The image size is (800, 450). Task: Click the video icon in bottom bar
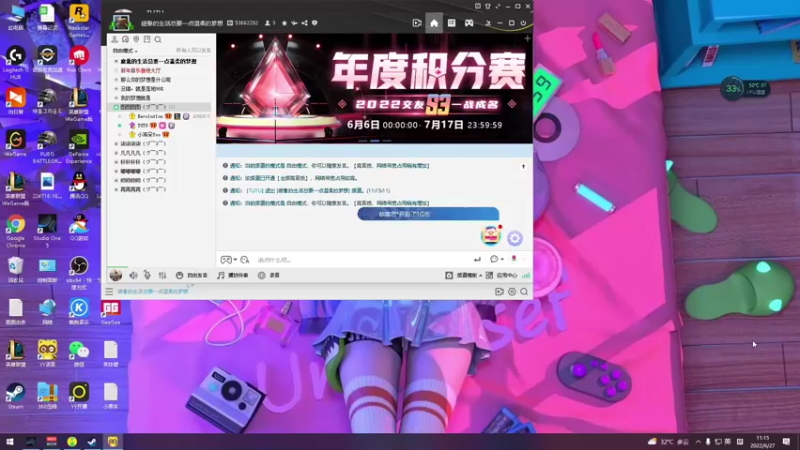tap(499, 291)
